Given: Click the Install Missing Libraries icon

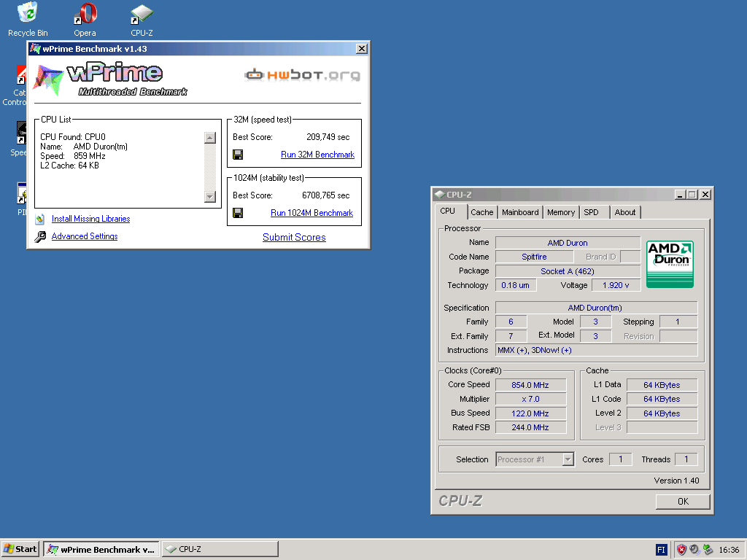Looking at the screenshot, I should (x=40, y=219).
